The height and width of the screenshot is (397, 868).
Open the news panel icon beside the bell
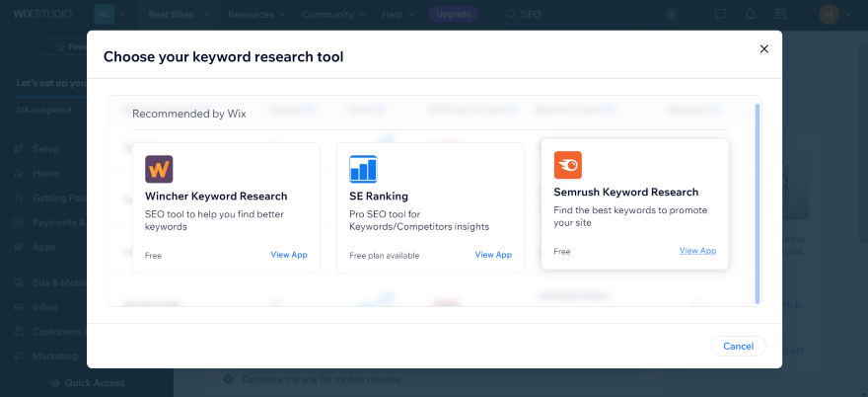(780, 14)
